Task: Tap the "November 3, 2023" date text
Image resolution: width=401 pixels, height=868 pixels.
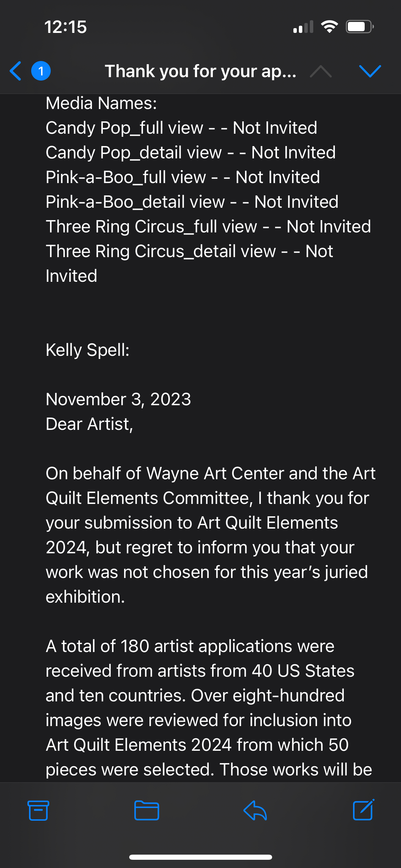Action: [x=118, y=399]
